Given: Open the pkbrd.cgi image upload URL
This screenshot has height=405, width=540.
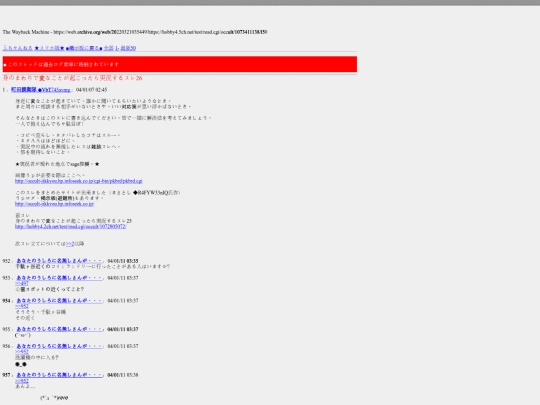Looking at the screenshot, I should (x=79, y=181).
